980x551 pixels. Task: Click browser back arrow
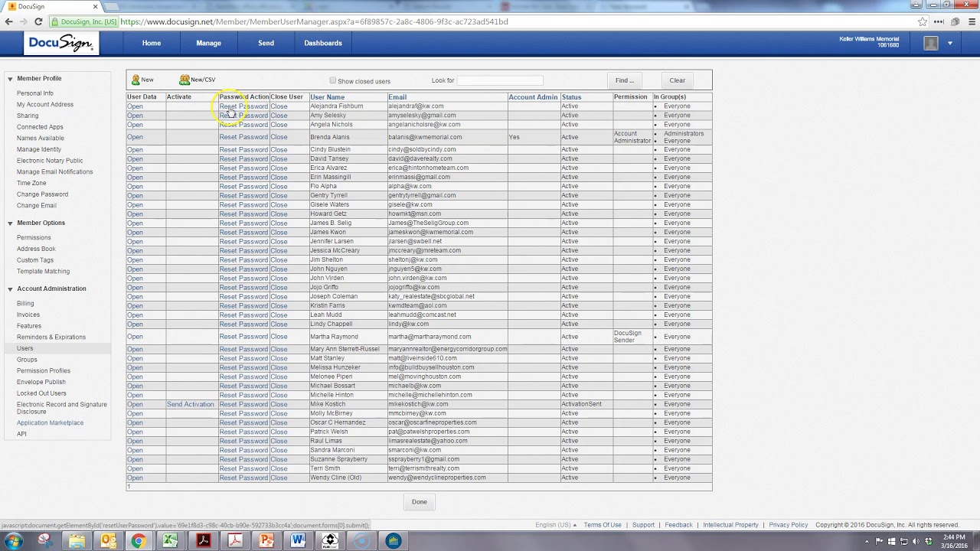8,21
